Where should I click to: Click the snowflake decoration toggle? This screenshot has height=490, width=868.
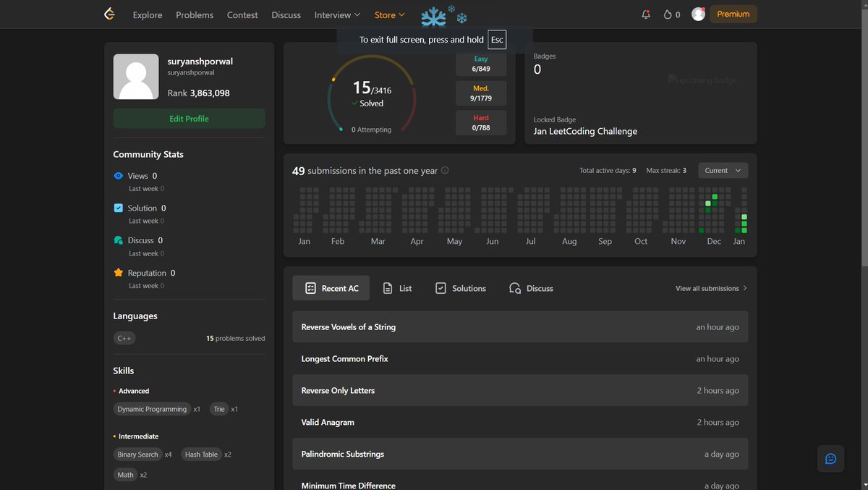(443, 16)
